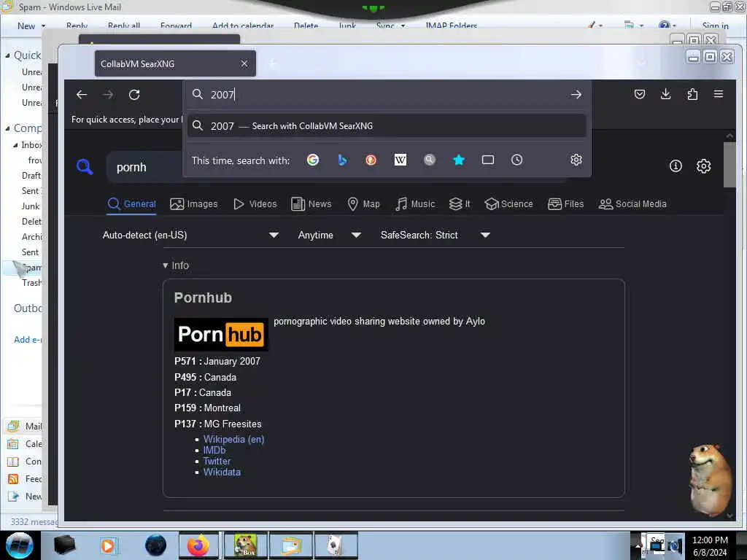Open search settings gear in address dropdown
The width and height of the screenshot is (747, 560).
pos(576,160)
